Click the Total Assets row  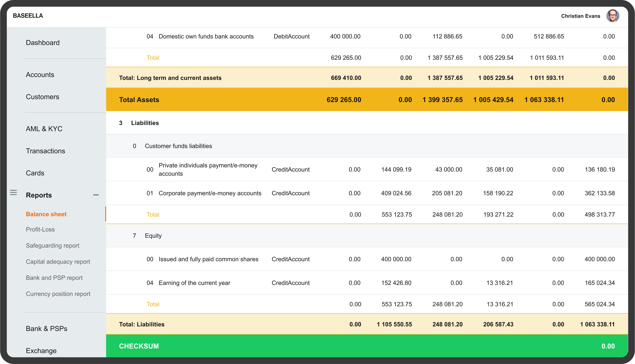coord(139,100)
